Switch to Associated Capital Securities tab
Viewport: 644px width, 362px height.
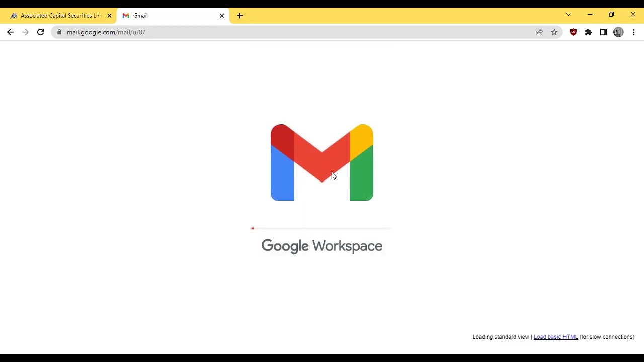pos(58,16)
